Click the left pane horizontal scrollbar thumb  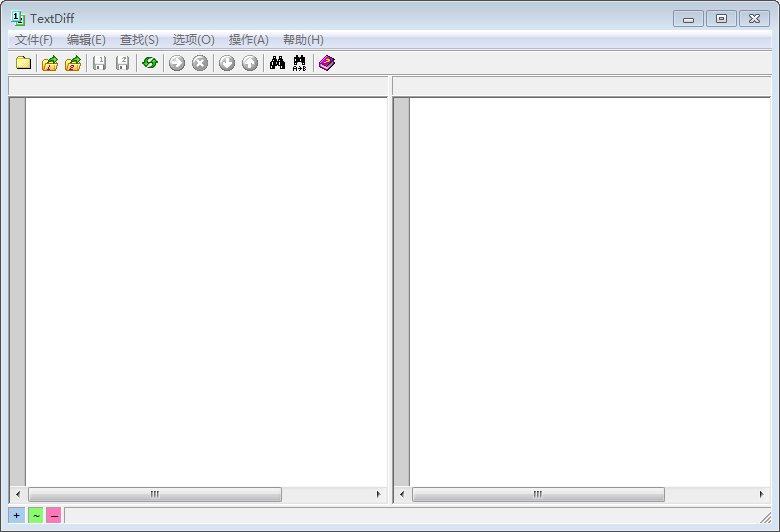155,494
